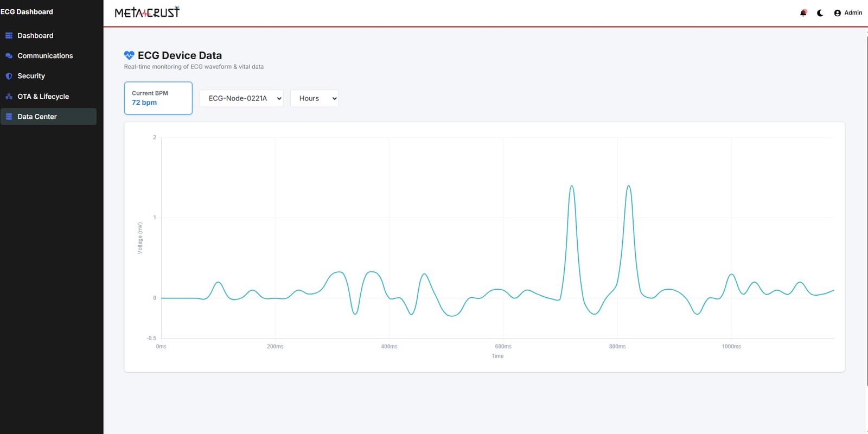Go to the Security section

point(31,76)
